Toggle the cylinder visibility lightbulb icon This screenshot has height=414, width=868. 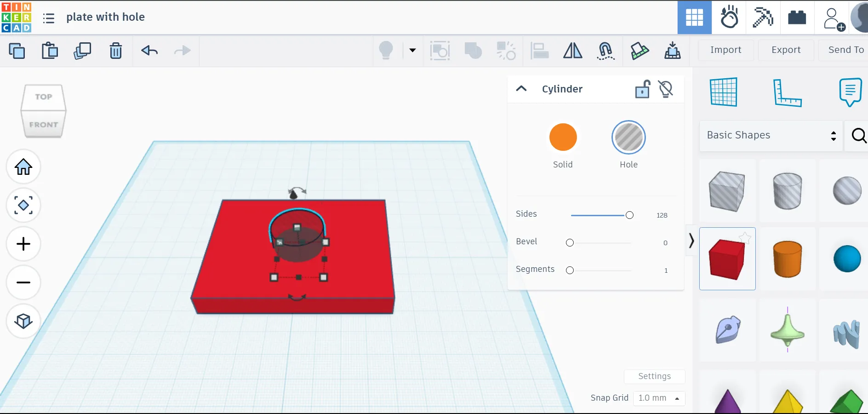click(666, 89)
